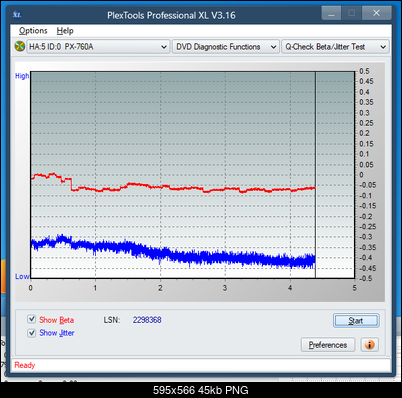Click the red Show Beta label

pyautogui.click(x=57, y=320)
